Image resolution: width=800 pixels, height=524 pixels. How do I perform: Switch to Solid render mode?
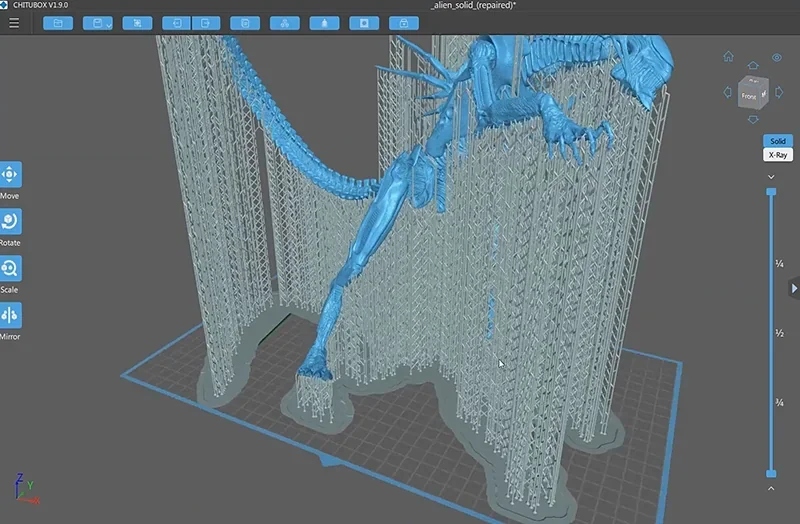(778, 141)
